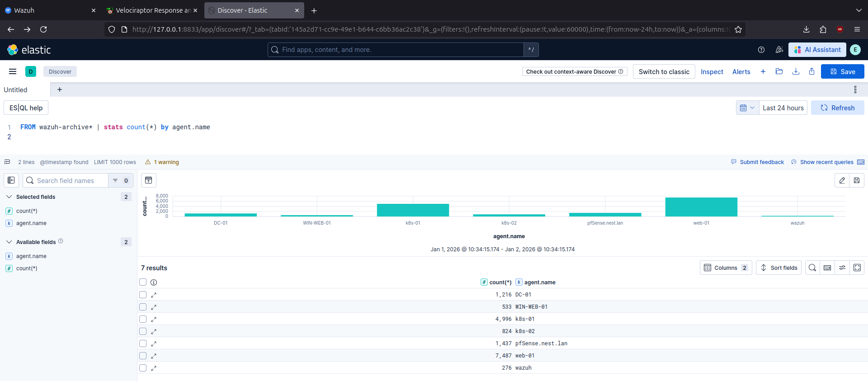This screenshot has height=381, width=868.
Task: Add a new Discover tab
Action: pos(60,89)
